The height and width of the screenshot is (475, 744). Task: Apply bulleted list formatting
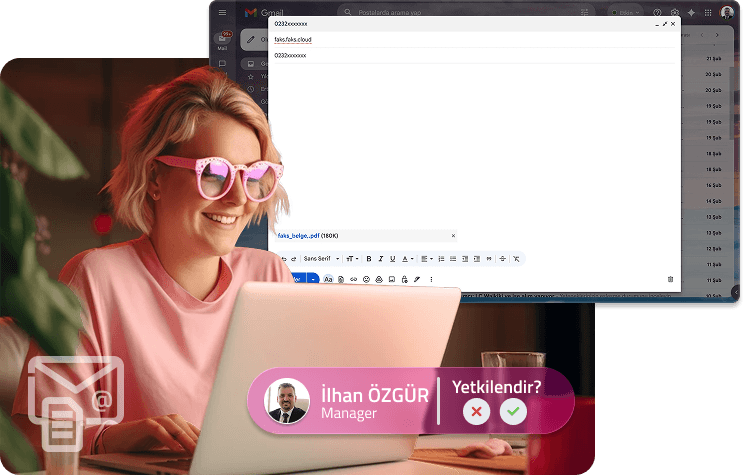click(x=453, y=259)
